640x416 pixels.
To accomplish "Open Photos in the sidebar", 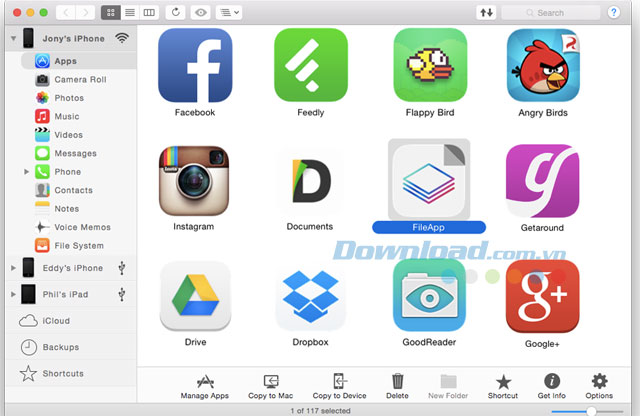I will pyautogui.click(x=78, y=98).
